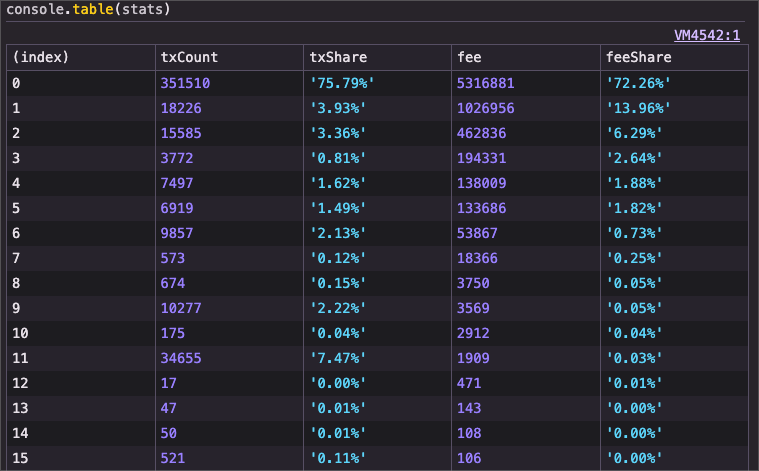The image size is (759, 471).
Task: Click txCount value 573
Action: [173, 258]
